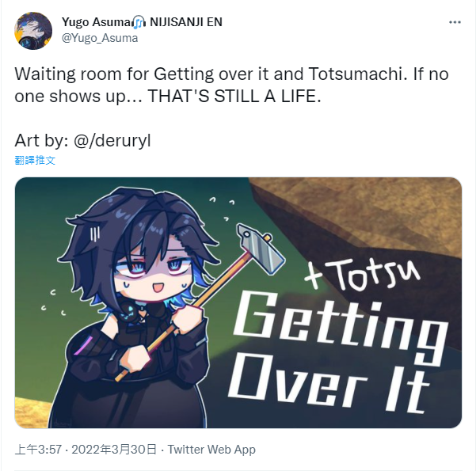Click the 'THAT'S STILL A LIFE.' text
Screen dimensions: 476x471
[x=234, y=97]
